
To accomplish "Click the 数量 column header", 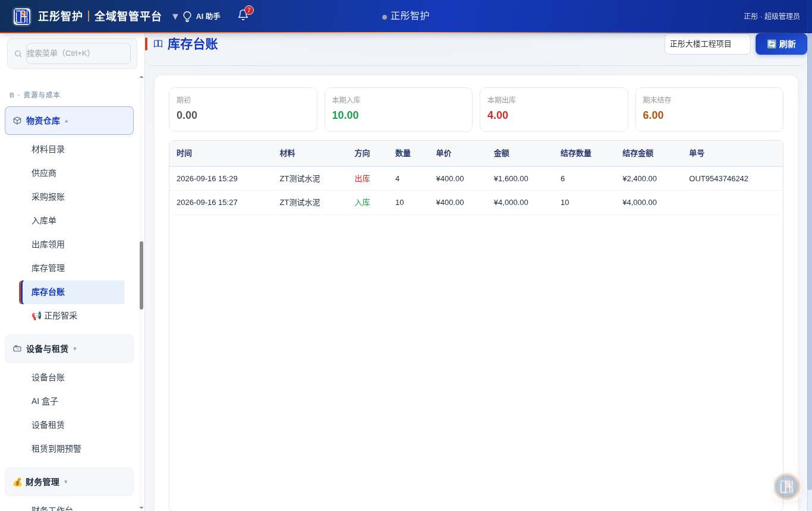I will [403, 153].
